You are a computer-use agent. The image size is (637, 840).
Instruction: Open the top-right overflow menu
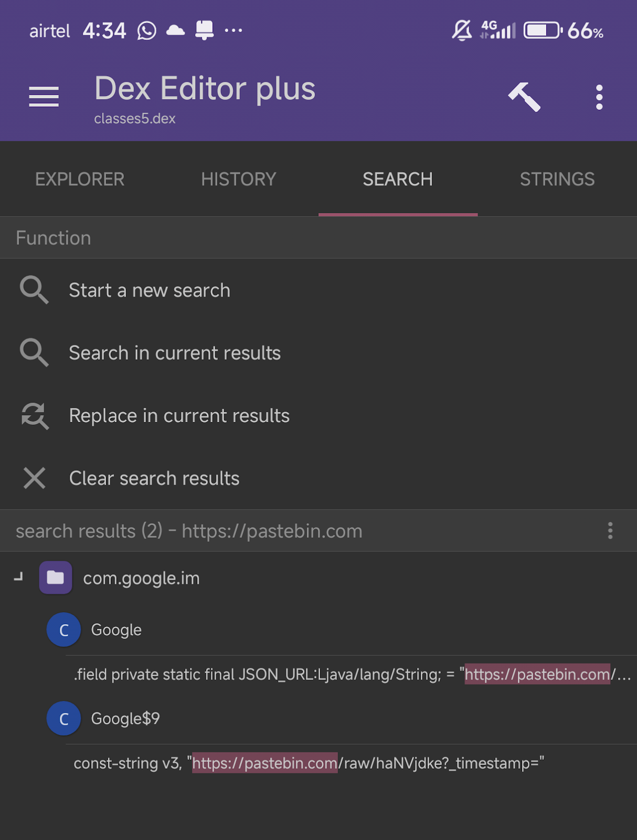[599, 97]
